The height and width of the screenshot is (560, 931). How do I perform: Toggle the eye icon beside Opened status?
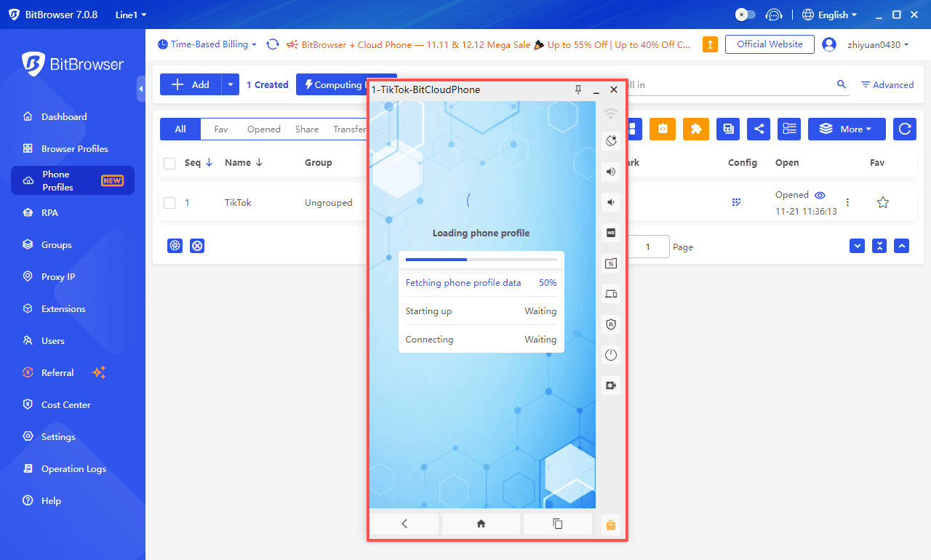[x=820, y=194]
